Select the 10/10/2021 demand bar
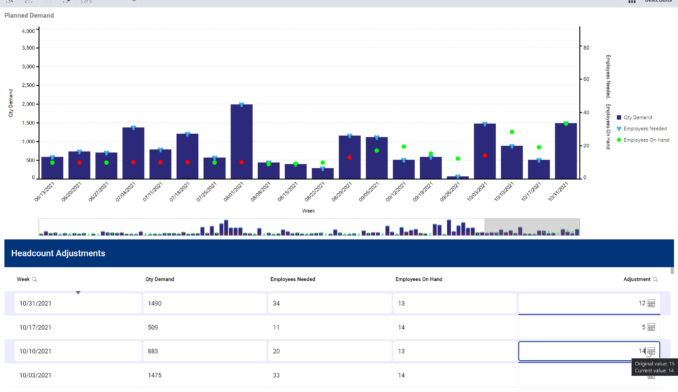 512,162
